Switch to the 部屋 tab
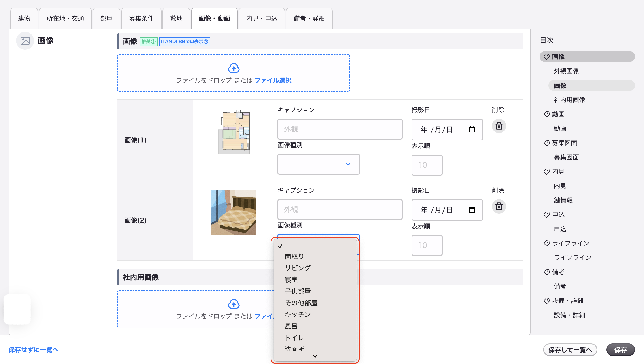Image resolution: width=644 pixels, height=364 pixels. [106, 18]
